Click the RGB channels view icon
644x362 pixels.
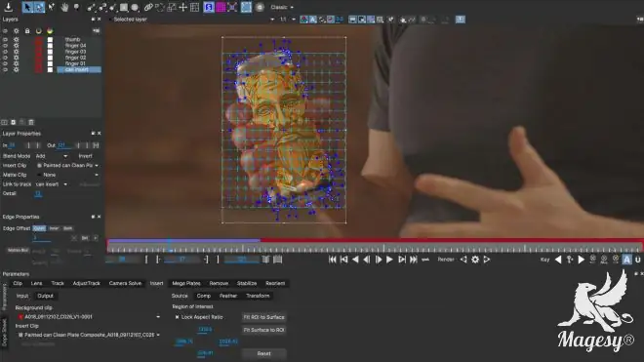303,20
